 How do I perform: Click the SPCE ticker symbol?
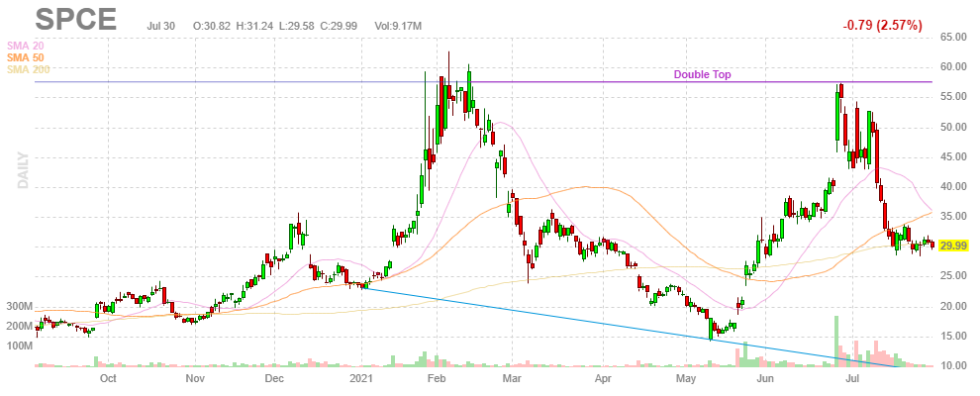pos(75,20)
